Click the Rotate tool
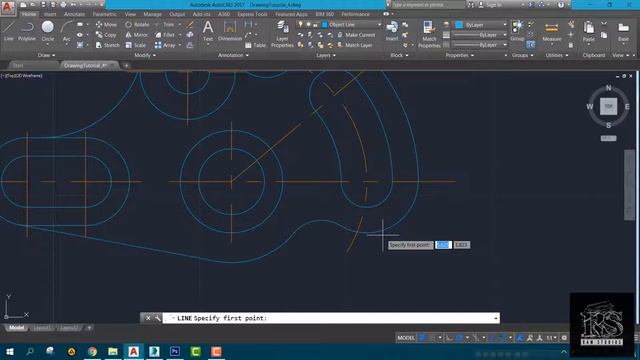 pos(137,24)
